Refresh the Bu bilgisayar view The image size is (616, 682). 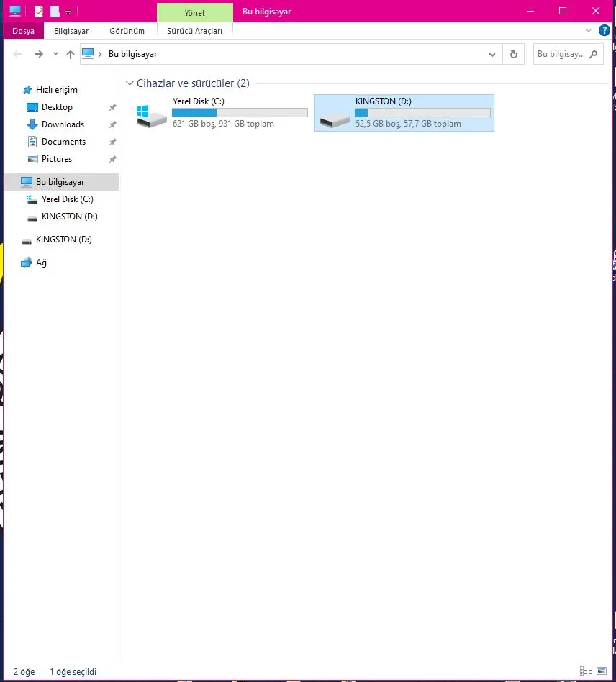513,54
